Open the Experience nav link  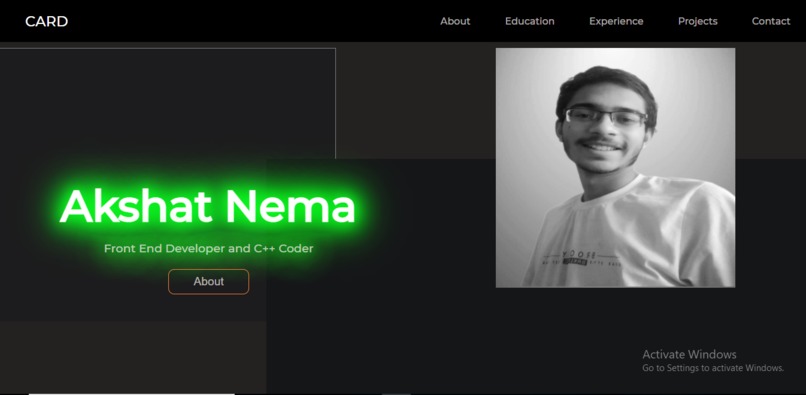pos(616,21)
